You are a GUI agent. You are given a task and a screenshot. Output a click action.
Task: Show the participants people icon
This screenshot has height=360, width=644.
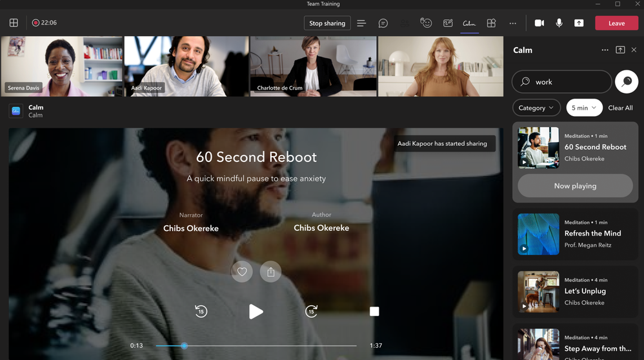pyautogui.click(x=405, y=23)
